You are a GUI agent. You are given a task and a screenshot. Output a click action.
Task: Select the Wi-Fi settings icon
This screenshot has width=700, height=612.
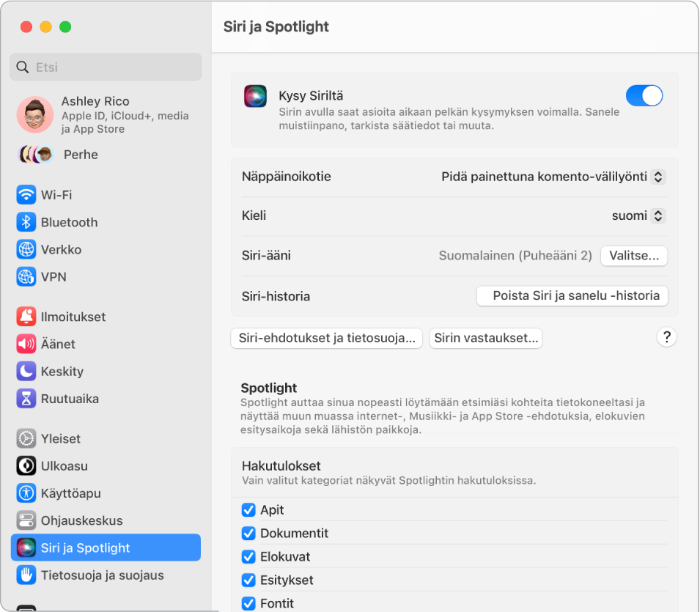26,194
